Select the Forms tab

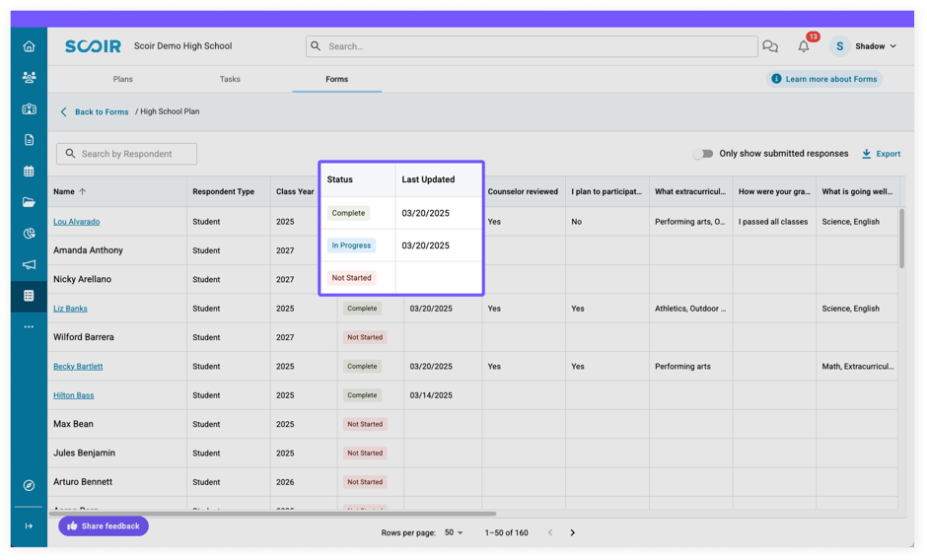point(337,79)
